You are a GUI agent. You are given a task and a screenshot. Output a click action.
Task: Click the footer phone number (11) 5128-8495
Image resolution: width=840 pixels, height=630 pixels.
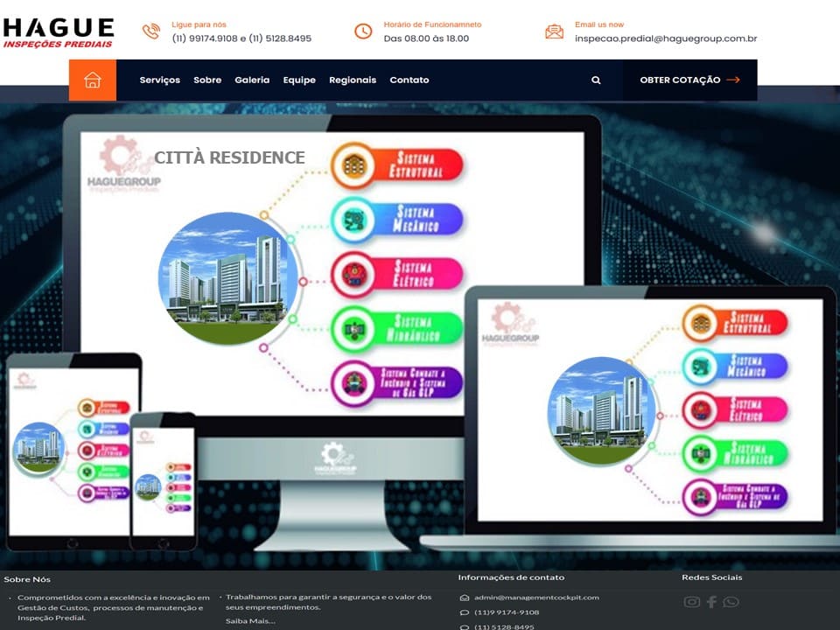tap(504, 626)
